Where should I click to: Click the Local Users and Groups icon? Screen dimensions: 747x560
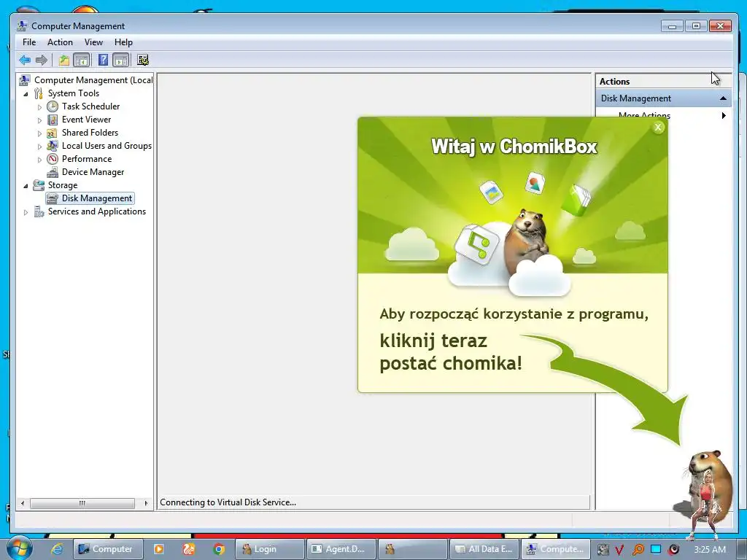click(x=53, y=146)
